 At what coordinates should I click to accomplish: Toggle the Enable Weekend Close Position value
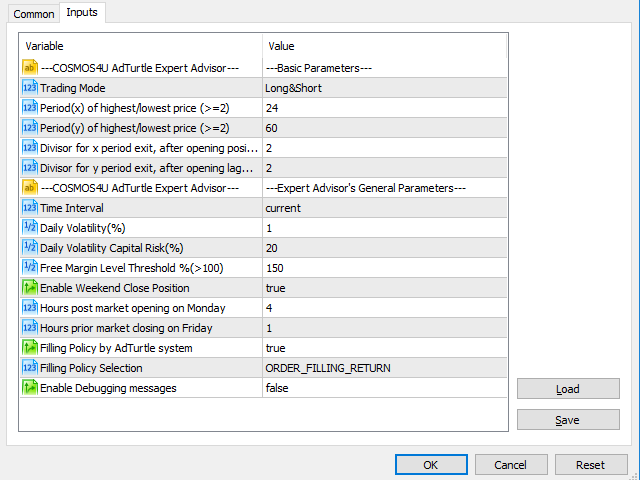(x=384, y=288)
